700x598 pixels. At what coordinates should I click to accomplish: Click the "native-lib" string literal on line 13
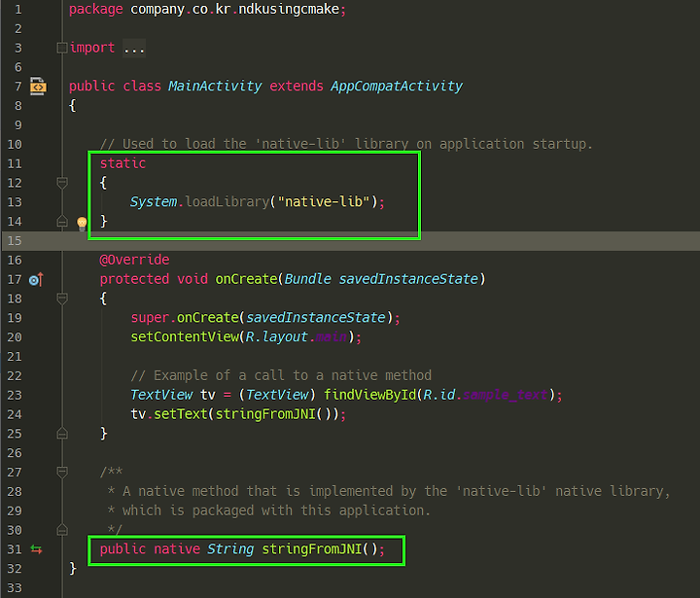(x=324, y=202)
